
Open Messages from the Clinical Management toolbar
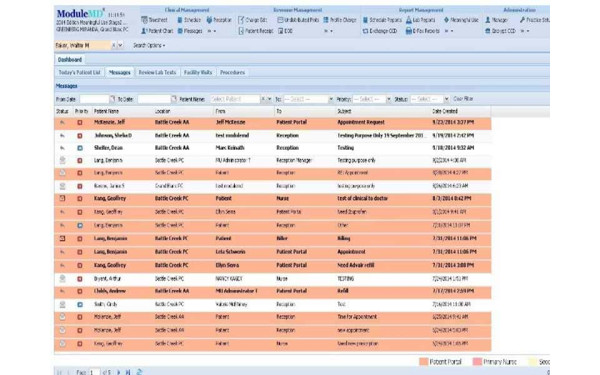point(190,31)
